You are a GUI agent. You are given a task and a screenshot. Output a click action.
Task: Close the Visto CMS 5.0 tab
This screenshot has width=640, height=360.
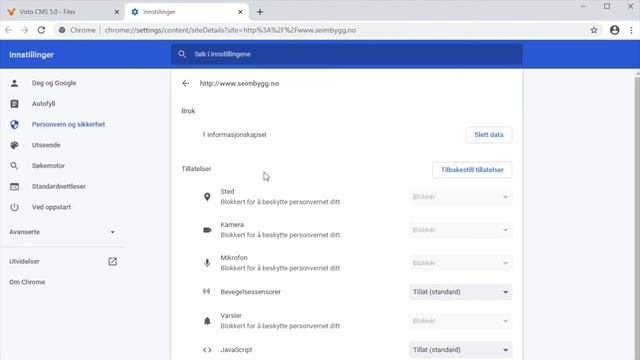[x=117, y=12]
